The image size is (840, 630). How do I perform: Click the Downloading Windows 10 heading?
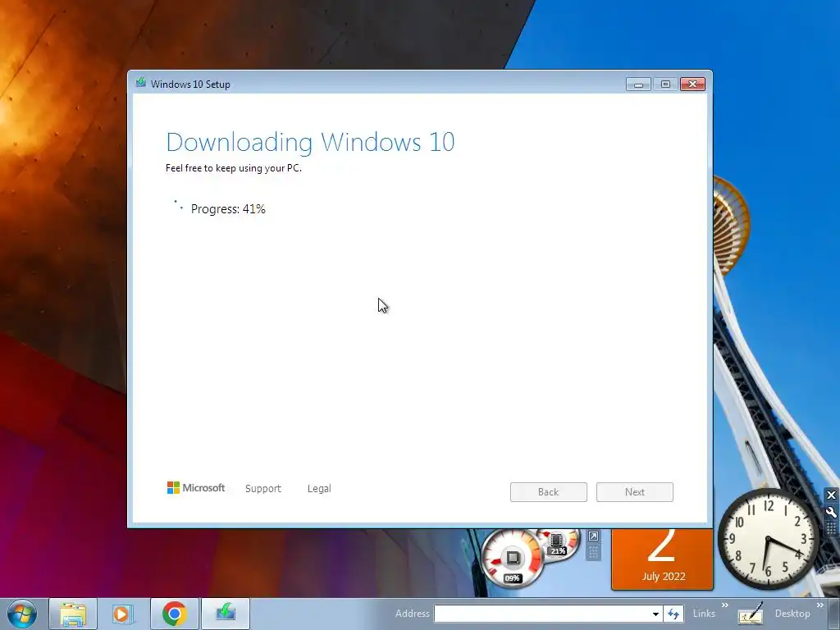tap(310, 142)
